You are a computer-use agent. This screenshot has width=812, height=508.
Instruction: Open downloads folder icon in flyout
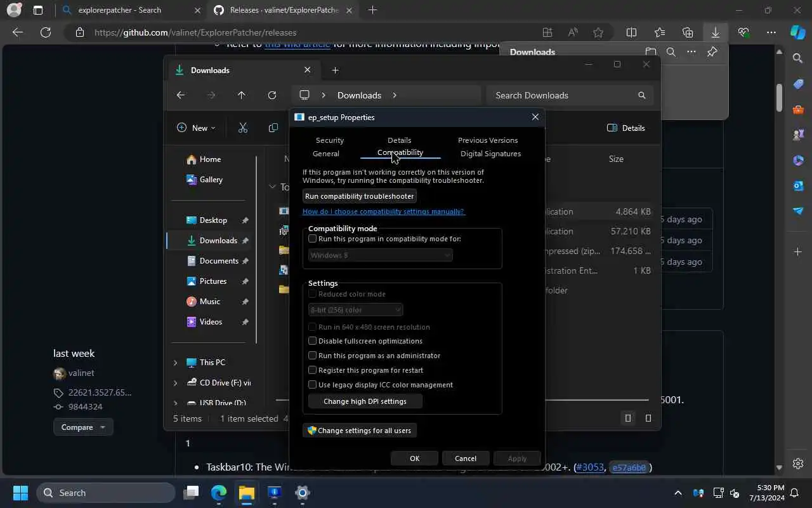click(650, 52)
